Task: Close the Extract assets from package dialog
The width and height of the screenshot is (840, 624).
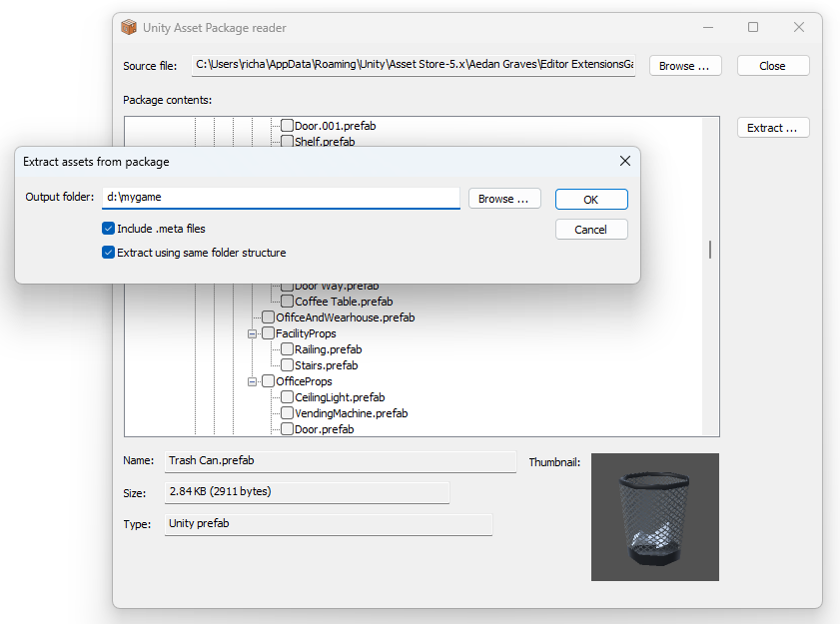Action: click(x=624, y=161)
